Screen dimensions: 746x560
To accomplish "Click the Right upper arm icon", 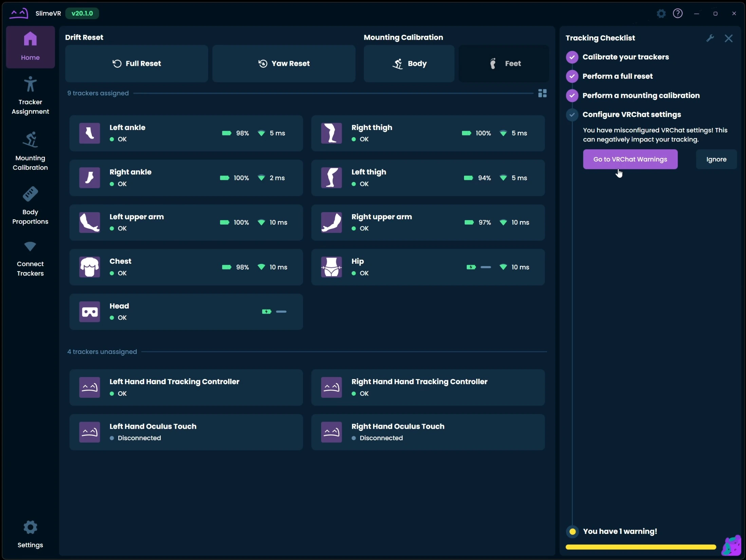I will 332,222.
